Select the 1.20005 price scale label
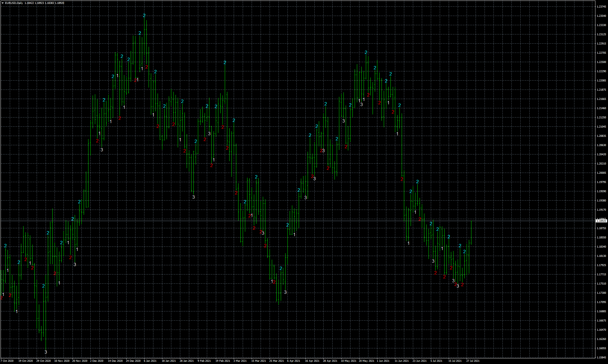 click(x=601, y=173)
